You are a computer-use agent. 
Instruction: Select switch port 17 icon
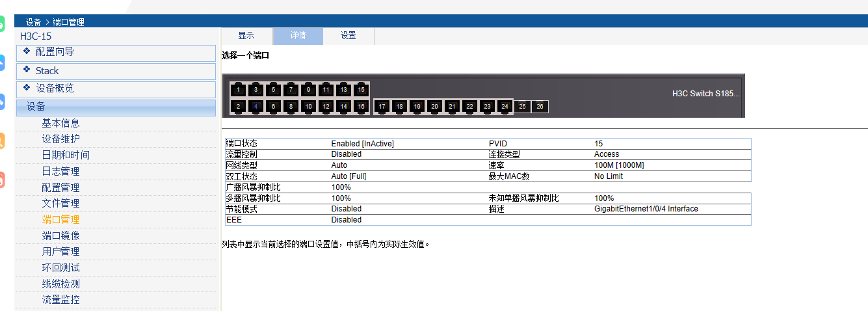tap(382, 106)
